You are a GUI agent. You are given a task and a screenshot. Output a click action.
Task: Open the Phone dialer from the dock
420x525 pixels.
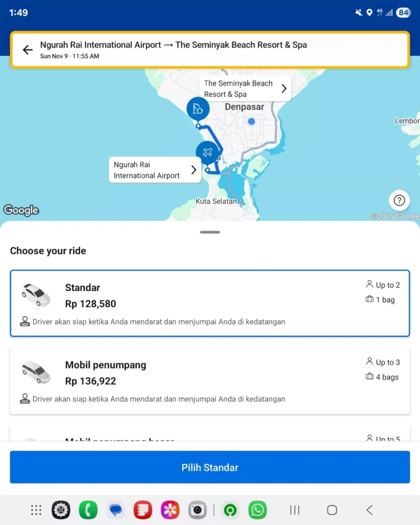pyautogui.click(x=88, y=510)
